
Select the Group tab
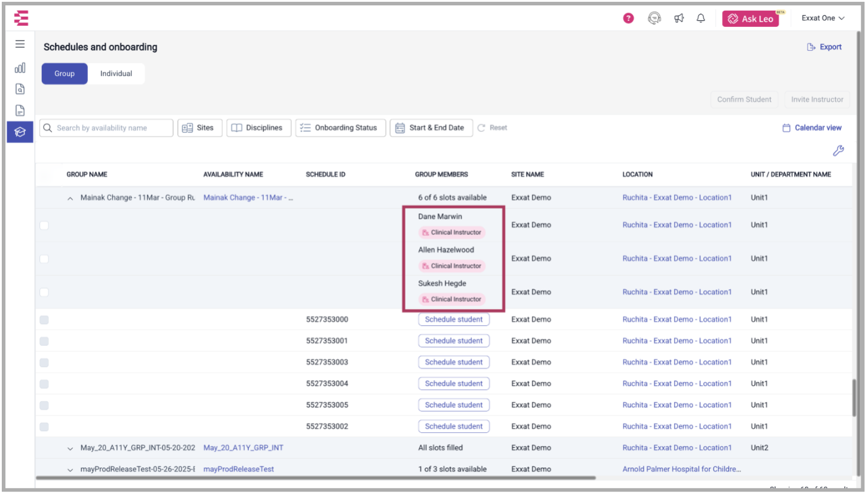pyautogui.click(x=65, y=74)
